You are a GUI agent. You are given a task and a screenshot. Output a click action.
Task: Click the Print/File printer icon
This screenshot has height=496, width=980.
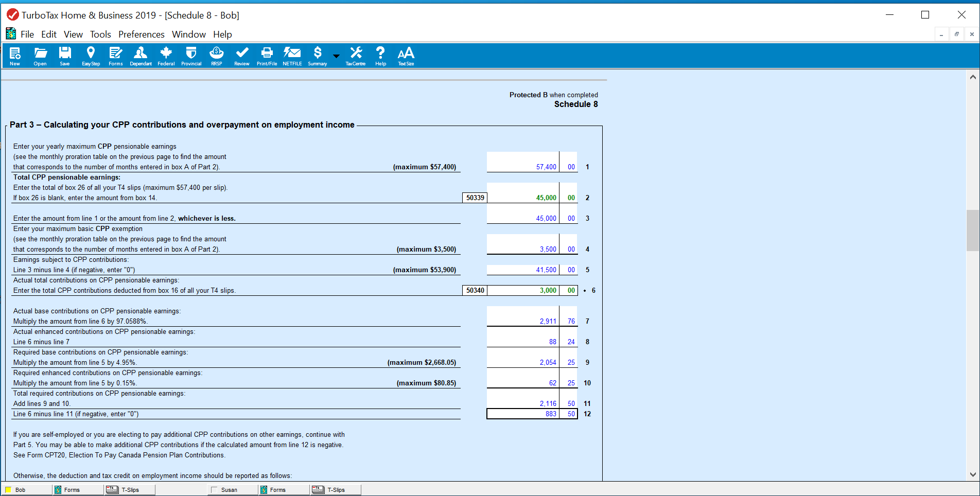click(267, 56)
